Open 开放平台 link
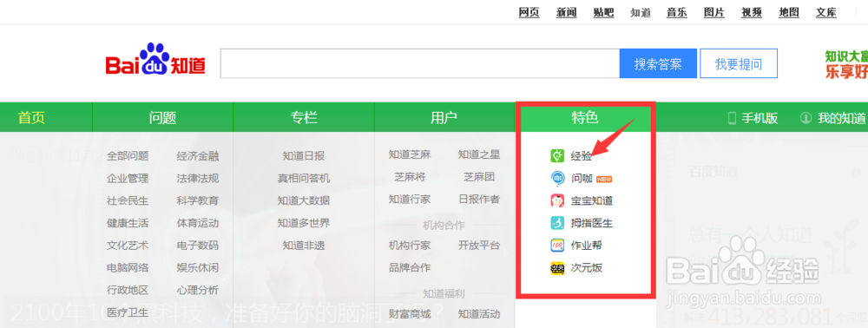Screen dimensions: 868x328 click(479, 245)
